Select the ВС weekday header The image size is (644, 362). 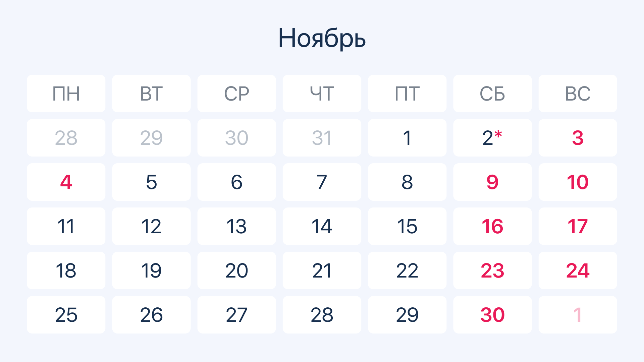[x=577, y=94]
